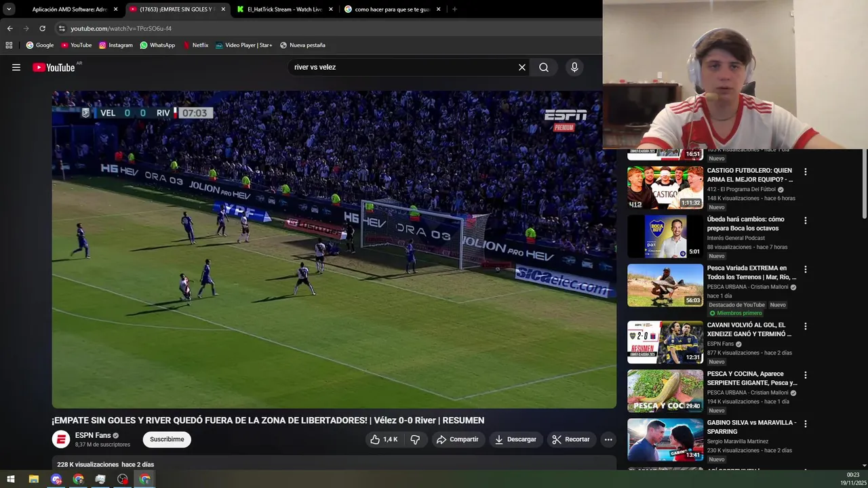Screen dimensions: 868x488
Task: Click the Suscribirme button
Action: pos(167,439)
